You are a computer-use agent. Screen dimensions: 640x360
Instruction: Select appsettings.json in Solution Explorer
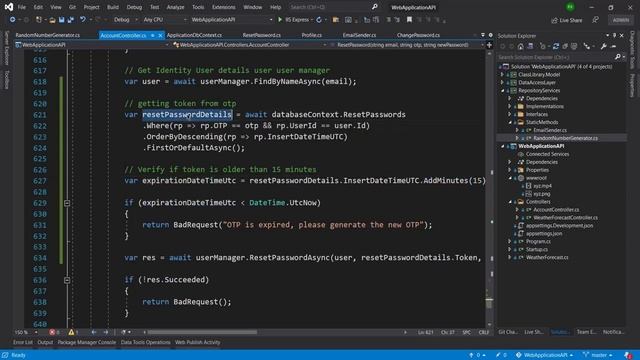pos(544,233)
